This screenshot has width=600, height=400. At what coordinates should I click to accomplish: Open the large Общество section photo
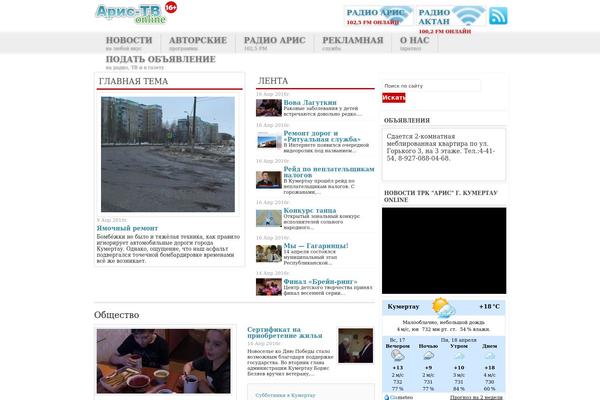163,361
